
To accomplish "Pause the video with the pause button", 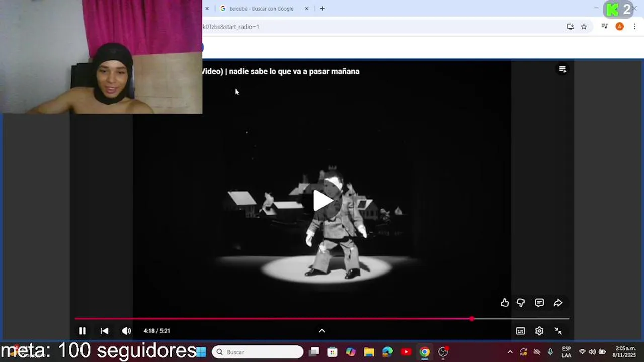I will pyautogui.click(x=83, y=331).
